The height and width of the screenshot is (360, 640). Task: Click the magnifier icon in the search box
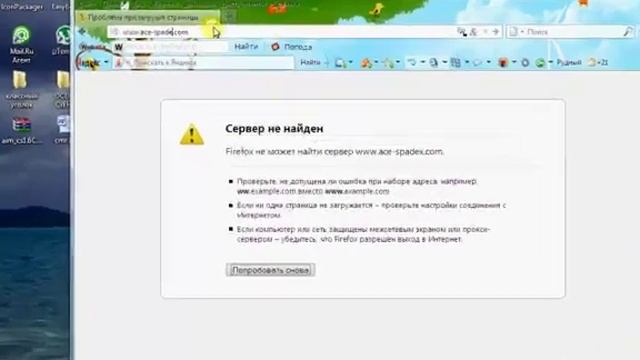(x=628, y=32)
